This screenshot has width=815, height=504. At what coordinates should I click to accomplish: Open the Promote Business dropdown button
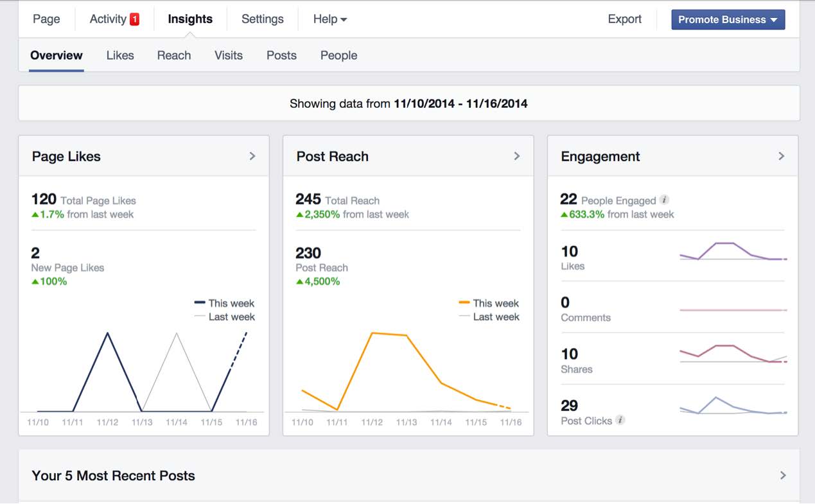point(728,19)
